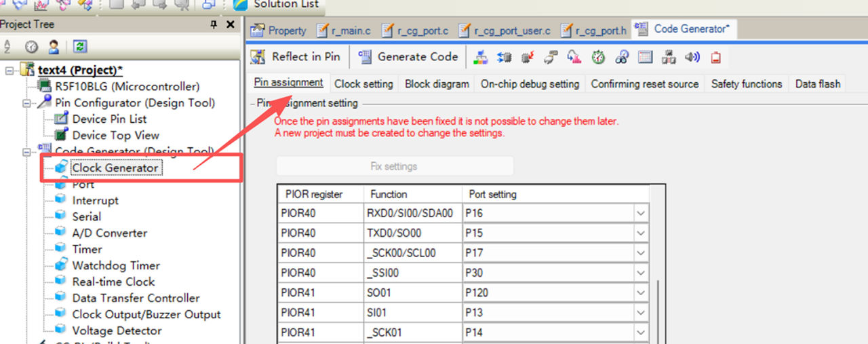Click the clock icon in Project Tree toolbar
This screenshot has width=868, height=344.
pos(31,47)
